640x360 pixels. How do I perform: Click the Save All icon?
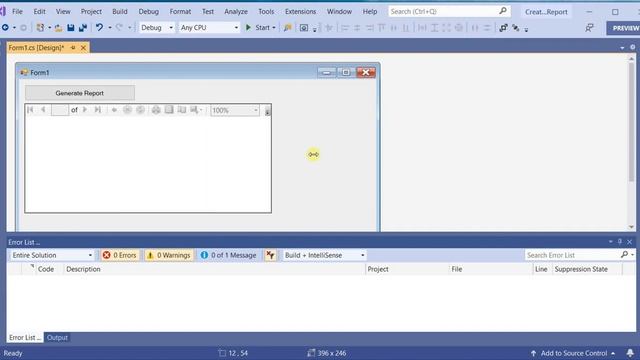83,28
